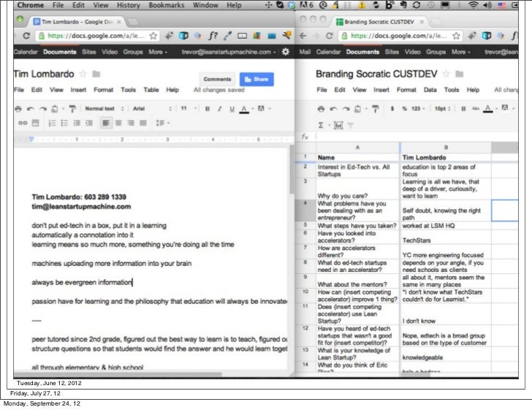Open the settings gear in the Docs window
532x410 pixels.
point(286,52)
